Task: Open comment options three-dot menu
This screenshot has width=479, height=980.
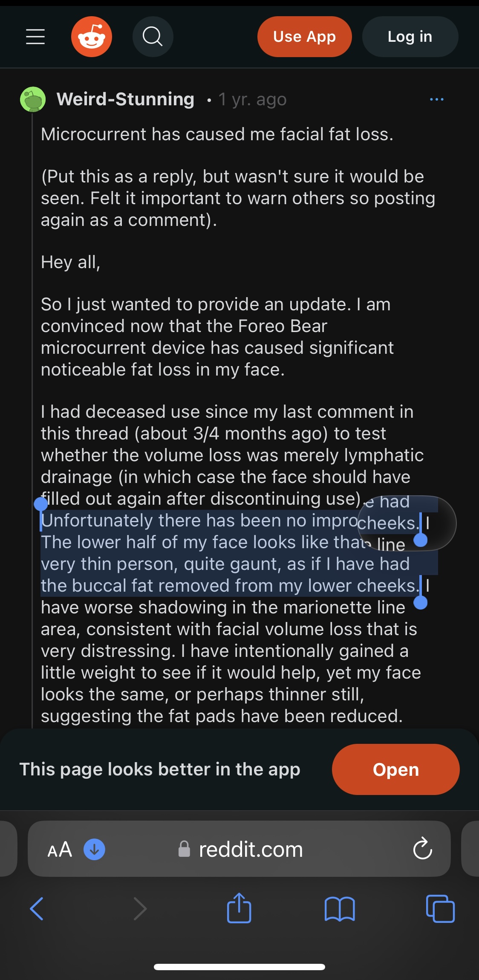Action: click(437, 99)
